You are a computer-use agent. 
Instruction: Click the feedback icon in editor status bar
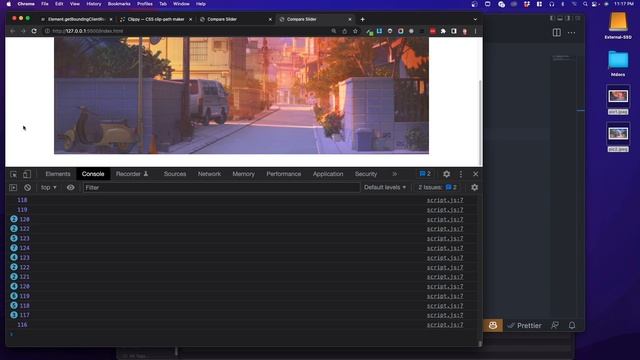(555, 325)
